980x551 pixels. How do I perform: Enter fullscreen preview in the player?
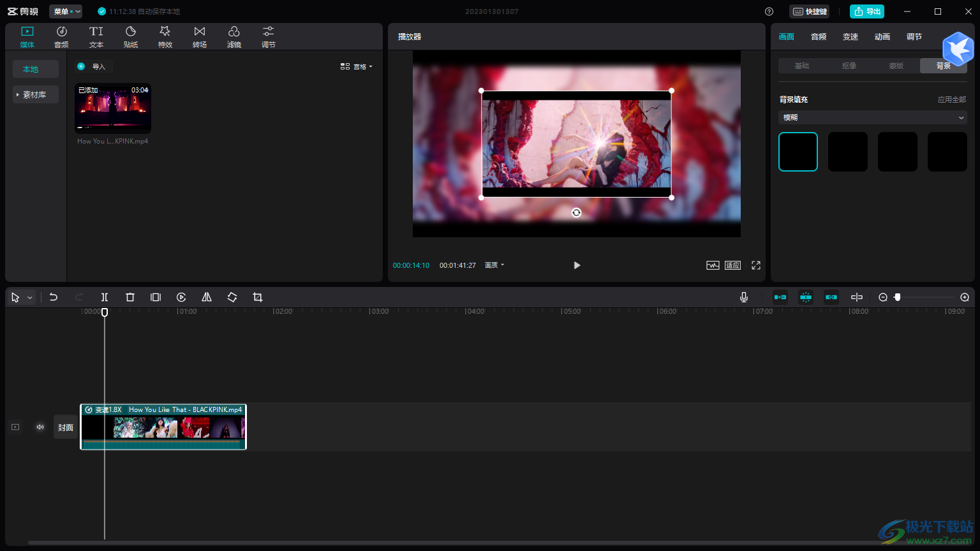point(756,265)
